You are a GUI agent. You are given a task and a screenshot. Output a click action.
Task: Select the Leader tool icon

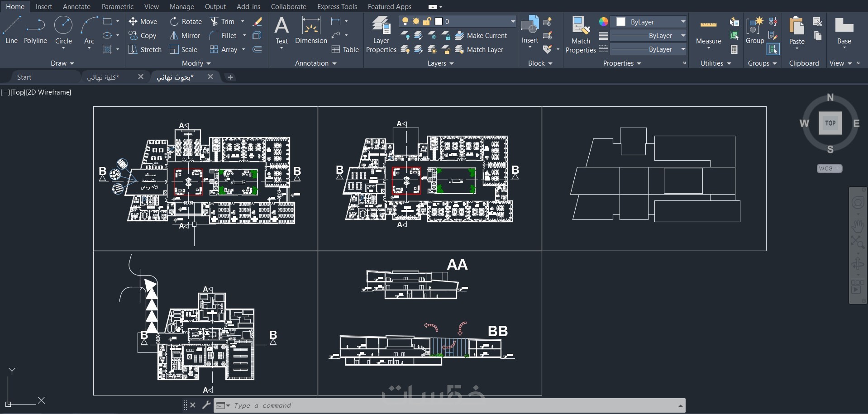point(335,35)
